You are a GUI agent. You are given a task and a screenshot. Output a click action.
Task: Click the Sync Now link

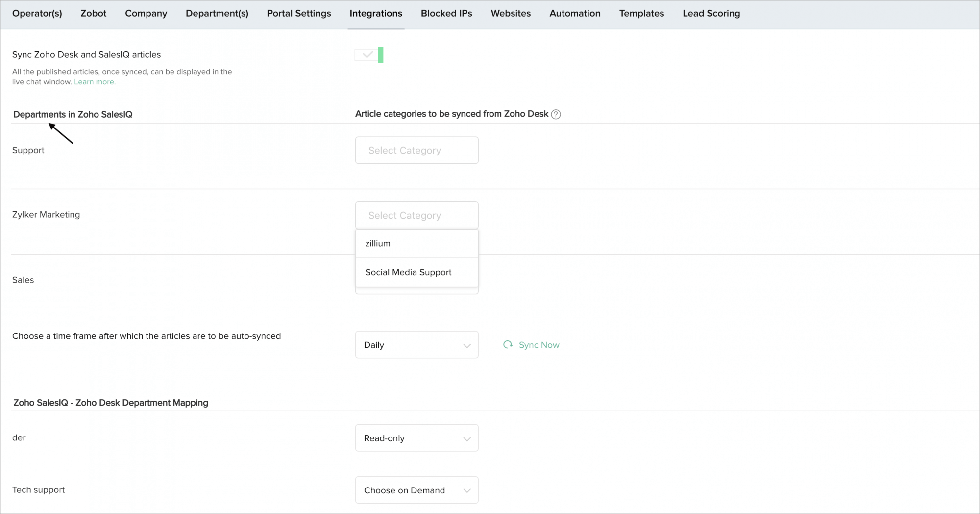click(x=539, y=345)
